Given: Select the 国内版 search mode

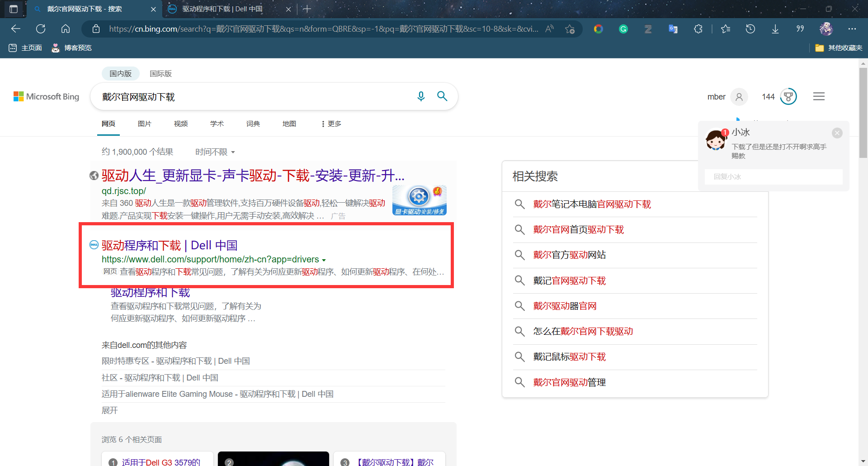Looking at the screenshot, I should pos(120,73).
